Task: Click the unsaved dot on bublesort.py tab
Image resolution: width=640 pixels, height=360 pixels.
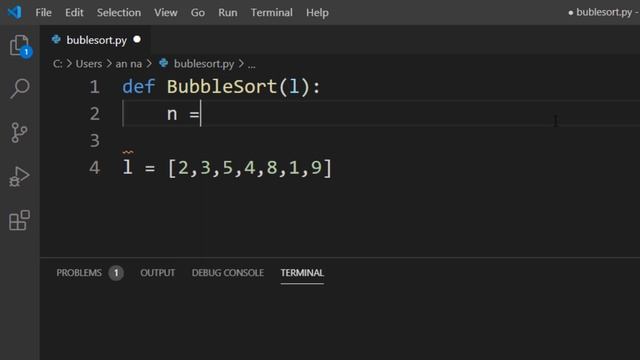Action: (137, 40)
